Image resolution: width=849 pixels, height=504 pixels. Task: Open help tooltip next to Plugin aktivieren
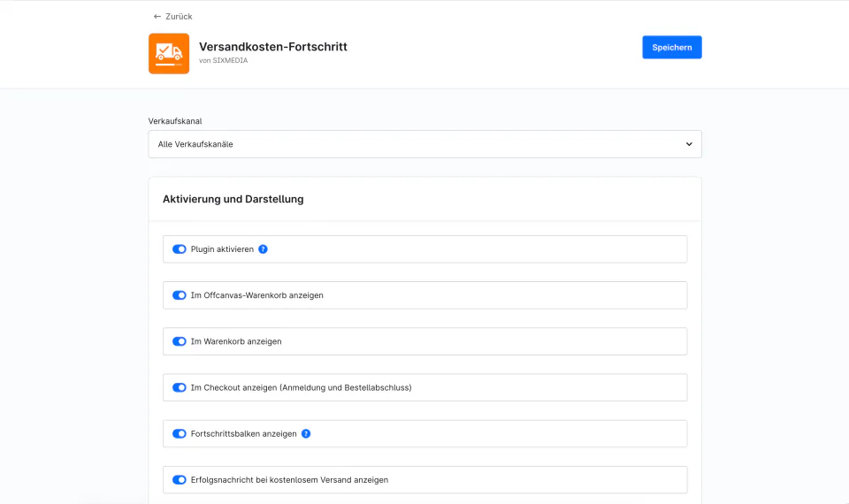point(263,249)
